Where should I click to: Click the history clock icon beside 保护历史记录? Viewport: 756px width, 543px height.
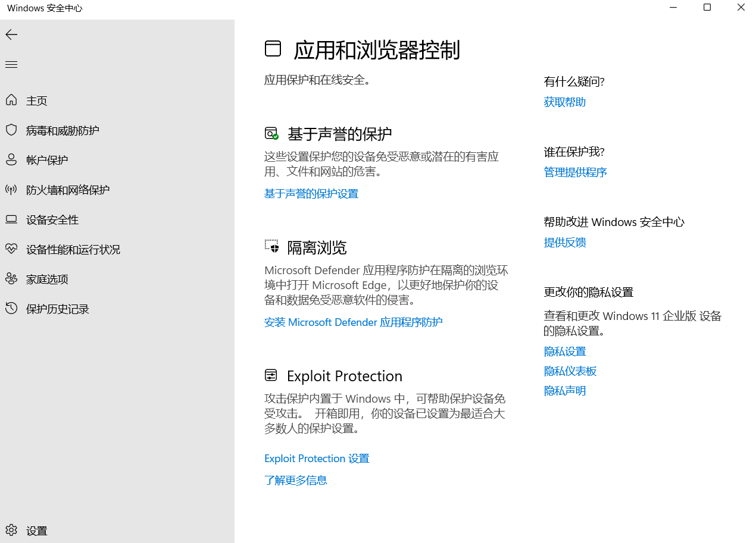(11, 308)
